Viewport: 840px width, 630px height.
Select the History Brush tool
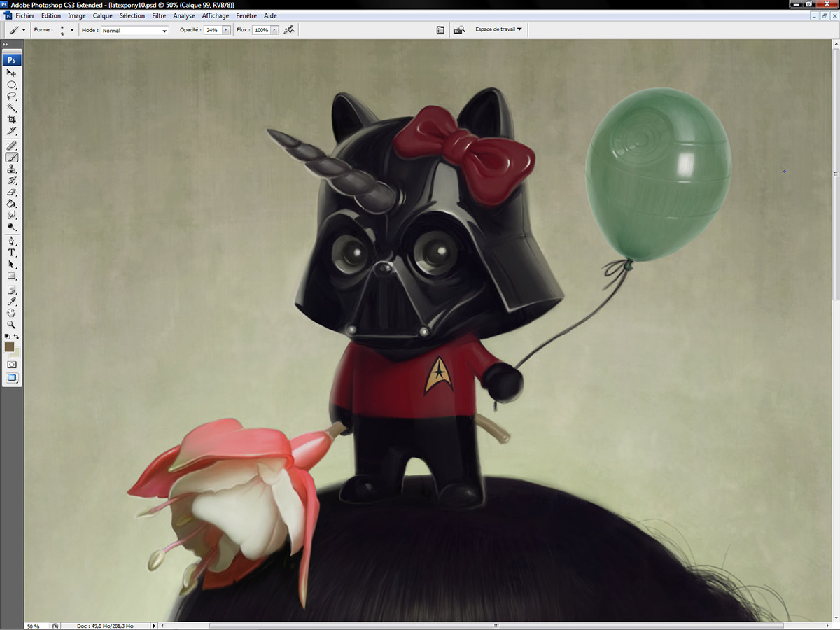tap(12, 181)
